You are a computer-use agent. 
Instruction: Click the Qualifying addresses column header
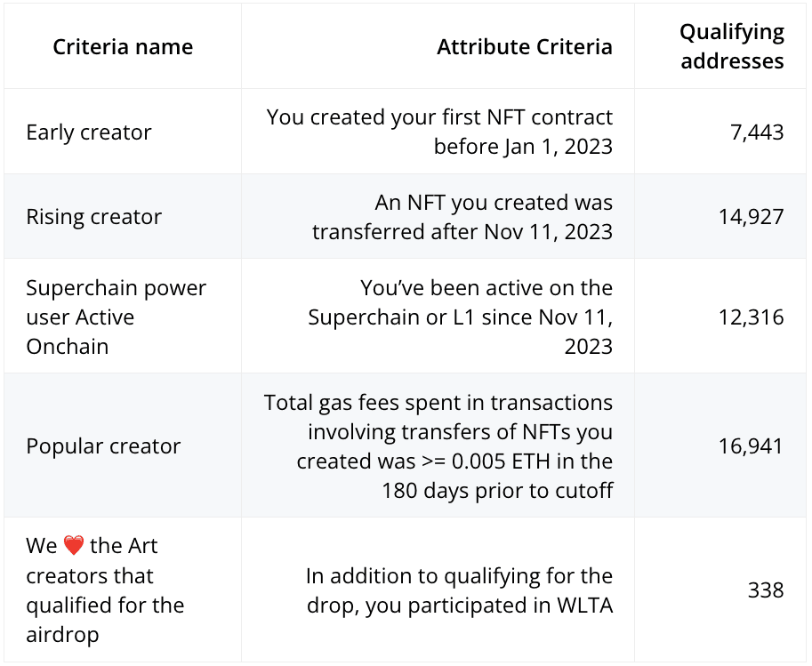732,46
